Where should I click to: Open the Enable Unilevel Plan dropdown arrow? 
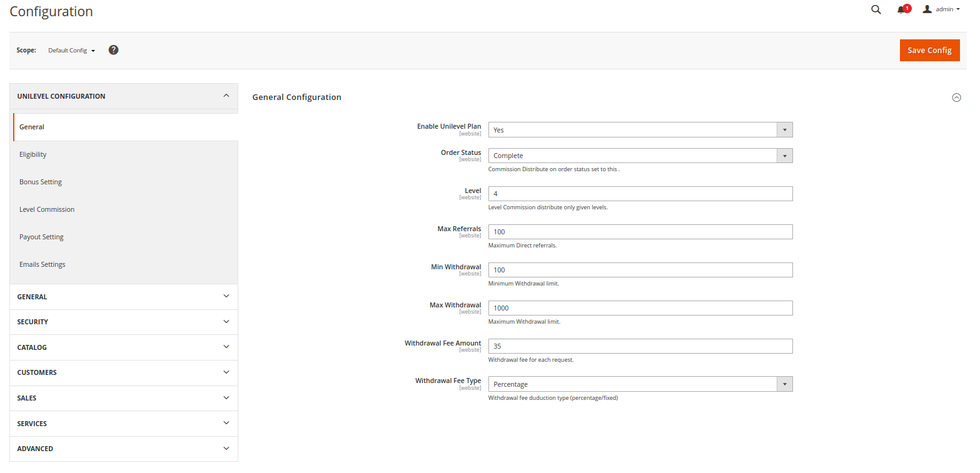click(x=784, y=129)
